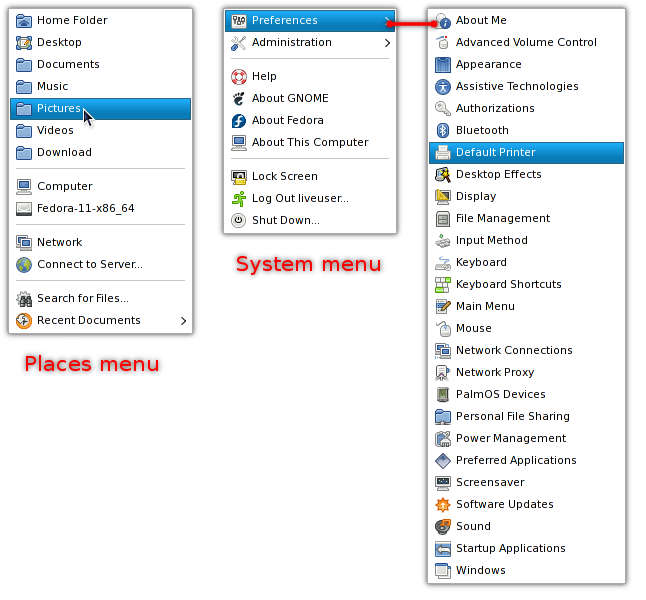Click the Lock Screen padlock icon
Screen dimensions: 646x600
point(239,177)
